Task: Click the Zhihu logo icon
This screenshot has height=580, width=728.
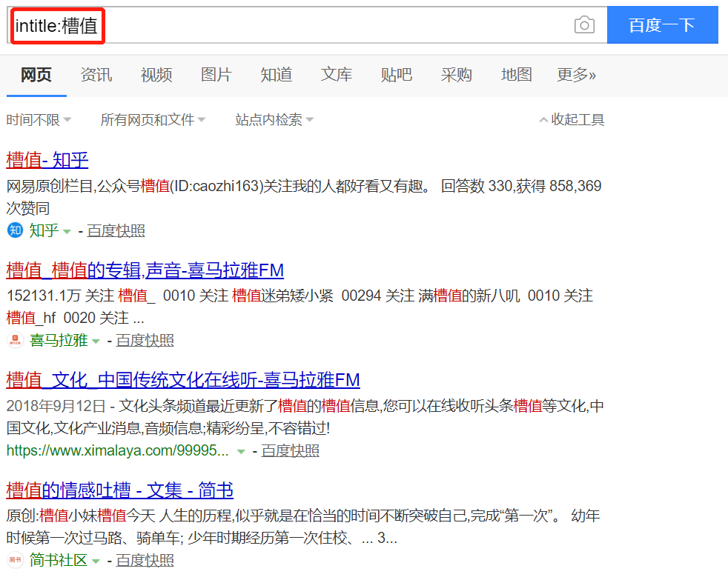Action: click(x=15, y=230)
